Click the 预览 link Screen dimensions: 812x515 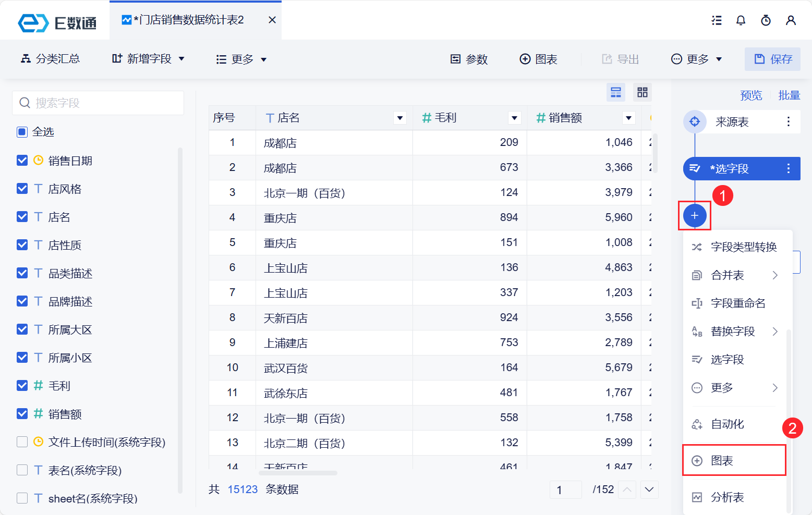(x=750, y=95)
